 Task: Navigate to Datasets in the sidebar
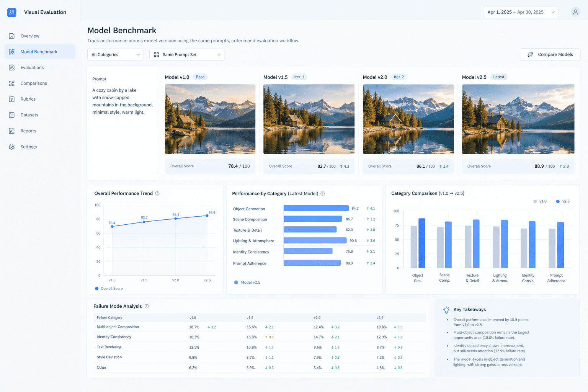40,115
